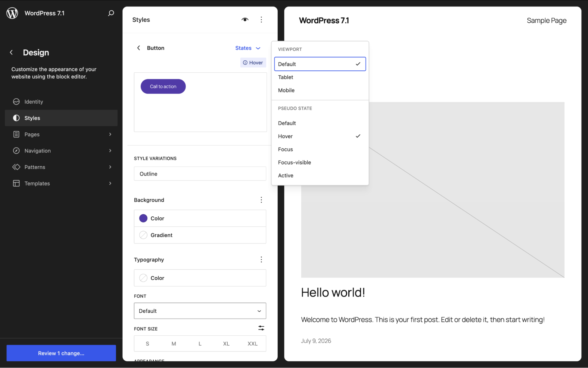
Task: Select Tablet viewport option
Action: point(320,77)
